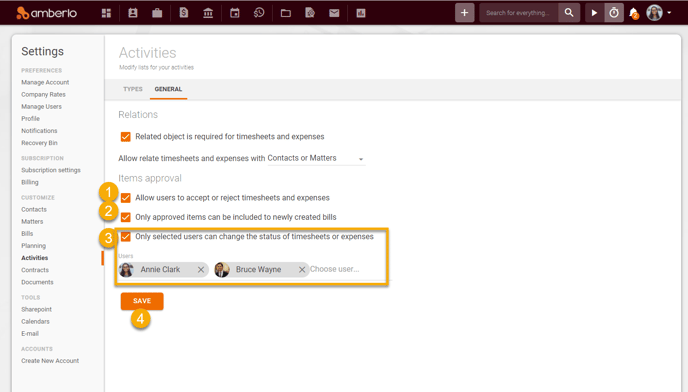Select Activities in sidebar
Viewport: 688px width, 392px height.
tap(35, 258)
